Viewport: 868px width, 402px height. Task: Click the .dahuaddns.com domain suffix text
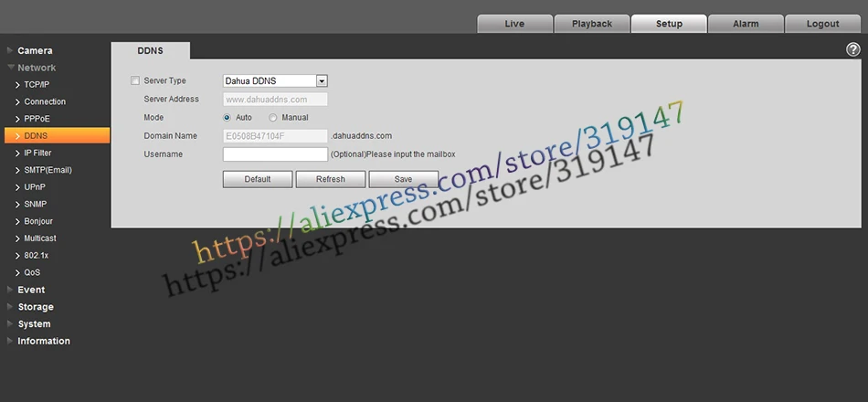[x=362, y=135]
